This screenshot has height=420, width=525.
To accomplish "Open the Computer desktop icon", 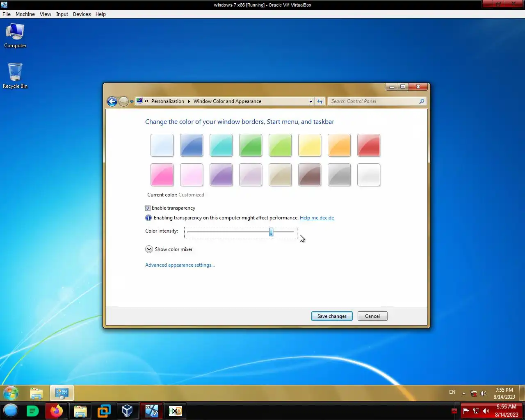I will (15, 36).
